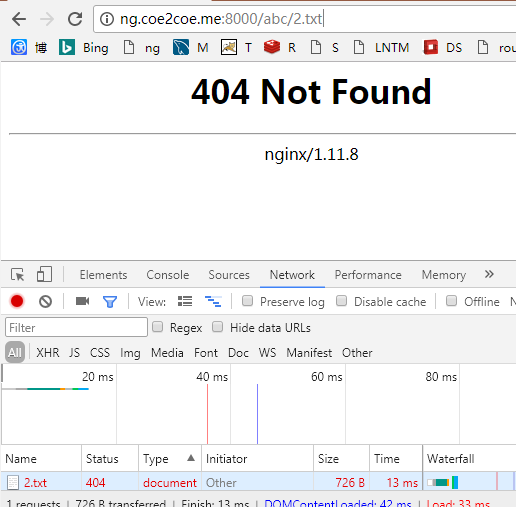Open the M bookmark with dolphin icon

(x=191, y=48)
